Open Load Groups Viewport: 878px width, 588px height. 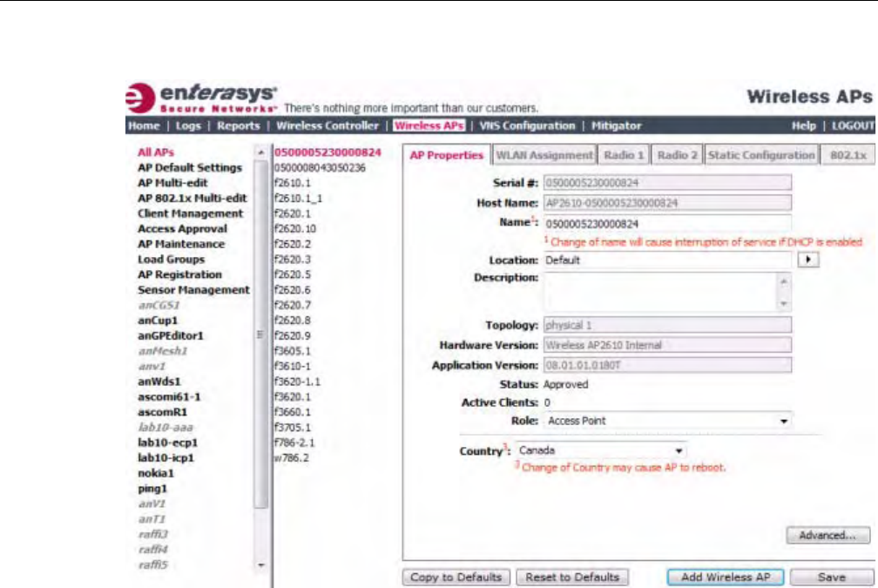pyautogui.click(x=172, y=260)
